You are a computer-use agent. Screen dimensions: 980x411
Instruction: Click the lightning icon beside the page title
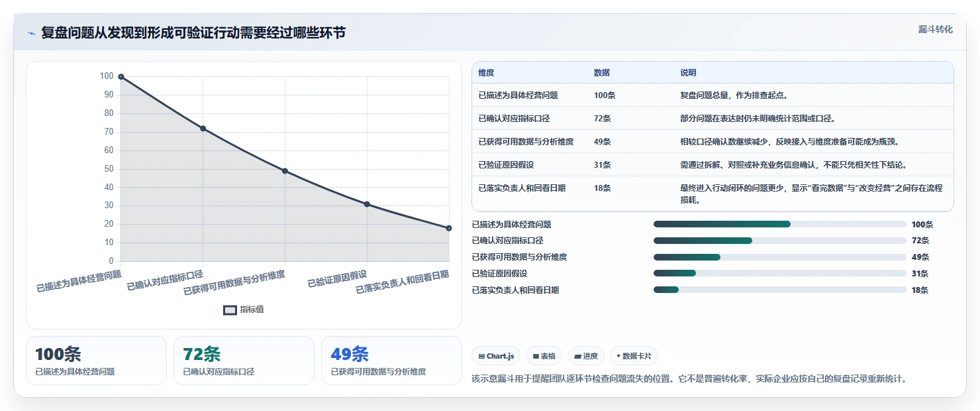tap(31, 33)
